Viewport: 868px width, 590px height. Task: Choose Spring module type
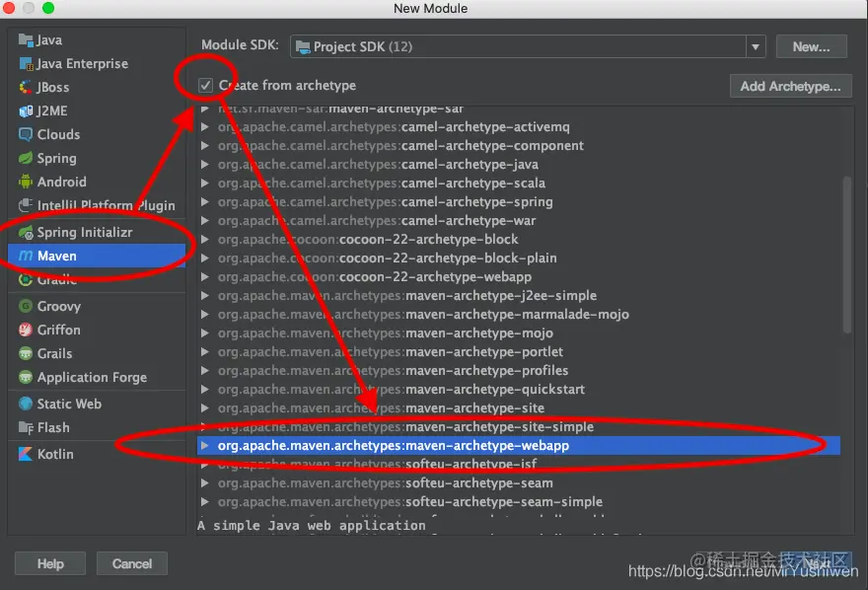pyautogui.click(x=97, y=158)
